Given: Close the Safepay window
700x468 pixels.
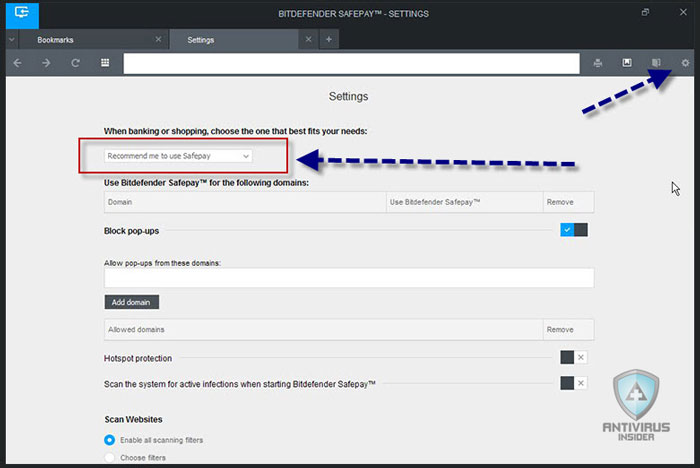Looking at the screenshot, I should coord(683,12).
